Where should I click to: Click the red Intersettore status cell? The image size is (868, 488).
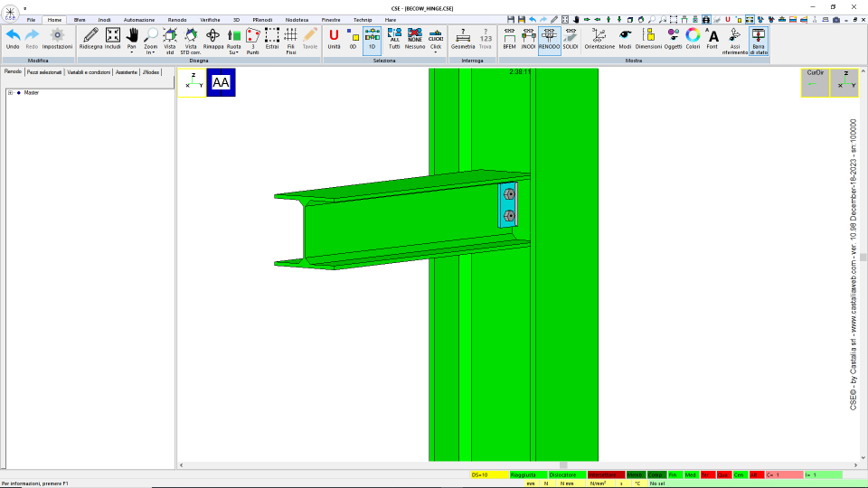click(x=606, y=474)
